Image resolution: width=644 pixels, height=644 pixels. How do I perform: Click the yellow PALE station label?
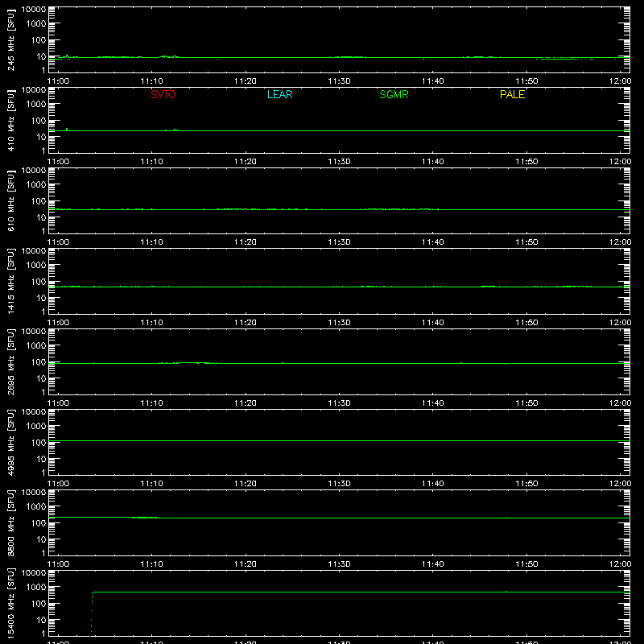point(512,94)
